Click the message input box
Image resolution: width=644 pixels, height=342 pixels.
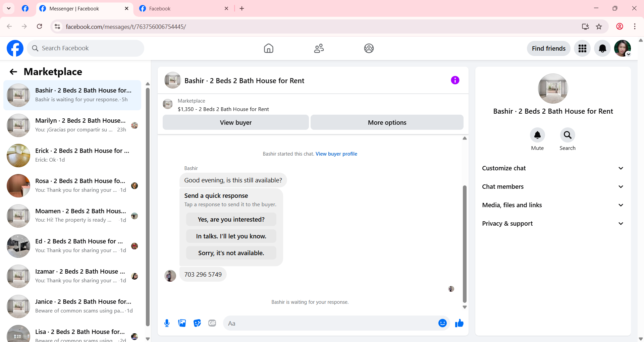tap(330, 323)
